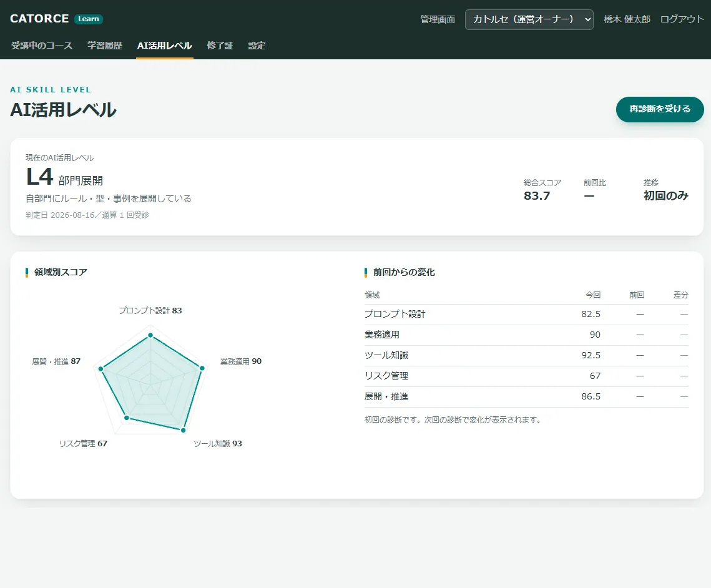The height and width of the screenshot is (588, 711).
Task: Click the radar chart center
Action: click(x=150, y=385)
